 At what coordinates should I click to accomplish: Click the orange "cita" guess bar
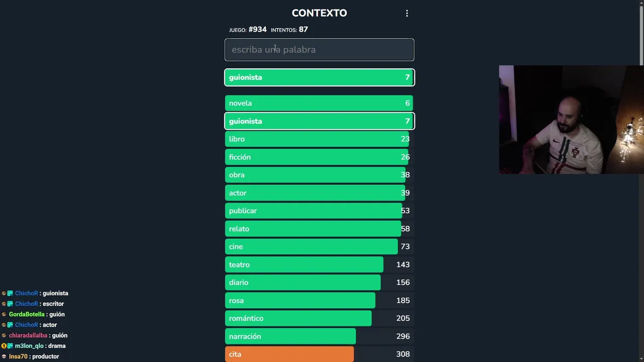click(x=289, y=354)
